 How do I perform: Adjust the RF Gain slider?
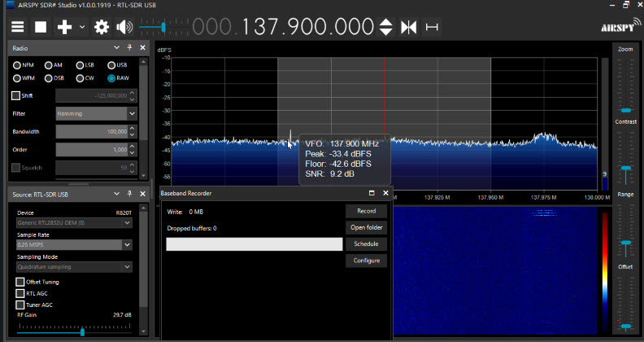click(82, 331)
